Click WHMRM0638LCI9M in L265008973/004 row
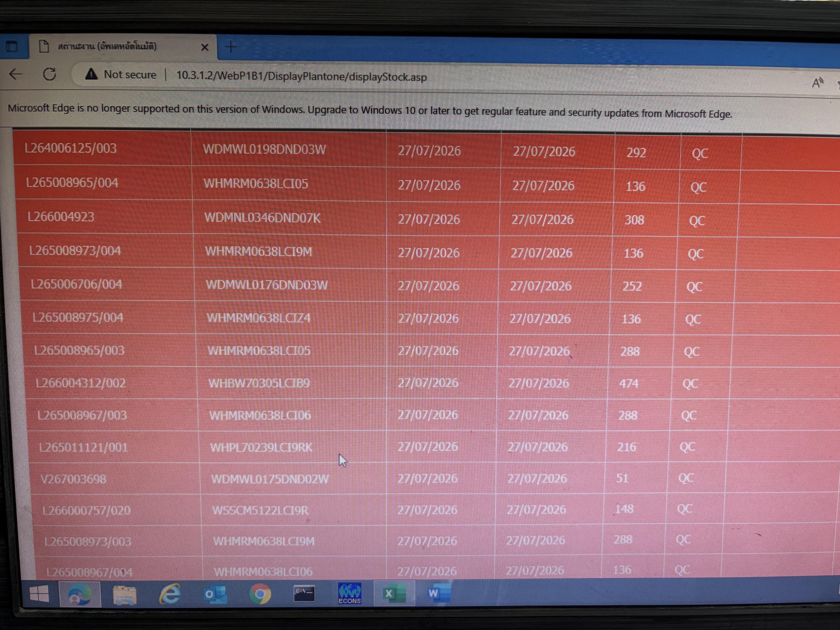Viewport: 840px width, 630px height. pyautogui.click(x=259, y=251)
